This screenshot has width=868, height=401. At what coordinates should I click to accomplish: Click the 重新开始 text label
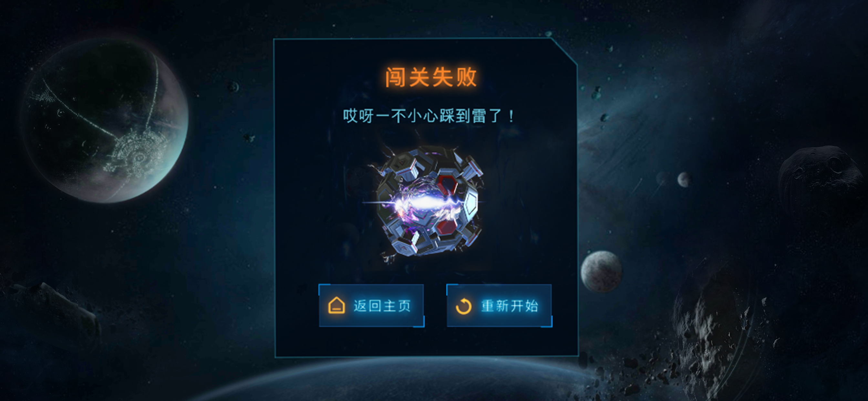pos(510,306)
